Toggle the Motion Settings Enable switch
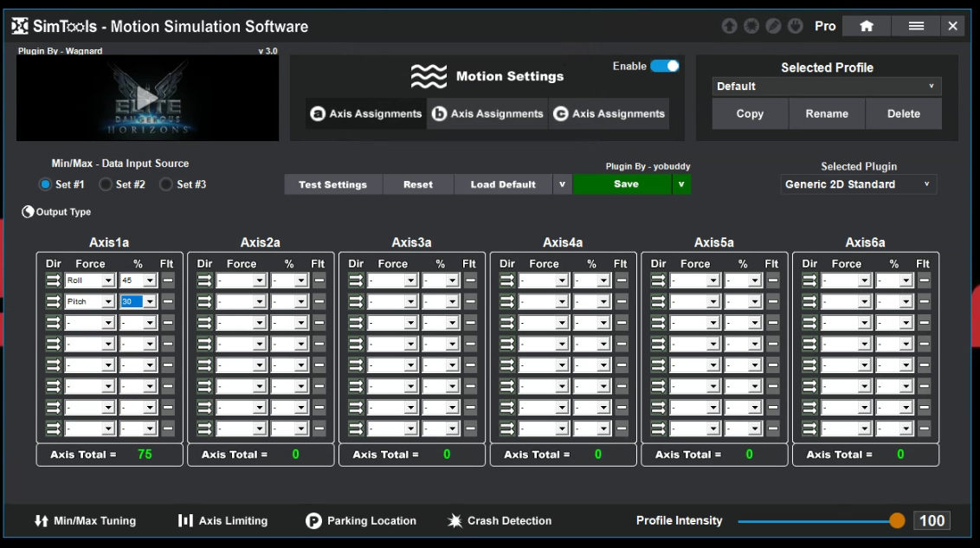The height and width of the screenshot is (548, 980). pos(664,67)
